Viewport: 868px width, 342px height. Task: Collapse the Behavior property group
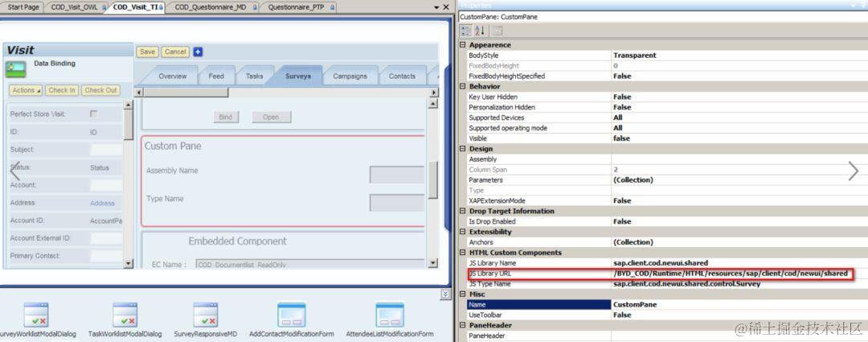tap(463, 86)
